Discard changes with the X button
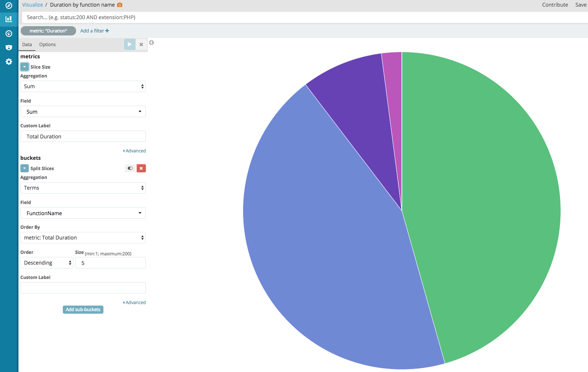This screenshot has height=372, width=588. [x=141, y=44]
